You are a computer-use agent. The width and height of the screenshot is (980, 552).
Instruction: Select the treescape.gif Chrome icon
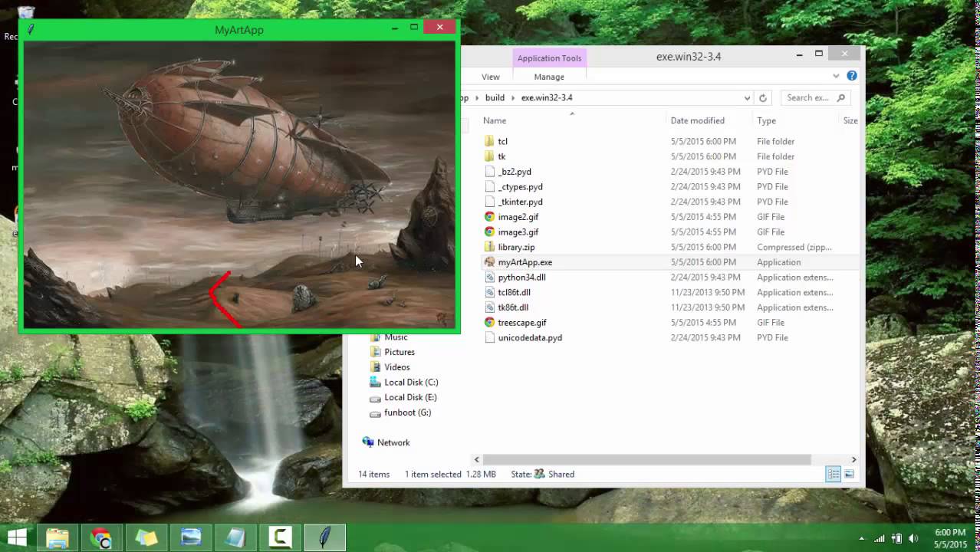(489, 322)
